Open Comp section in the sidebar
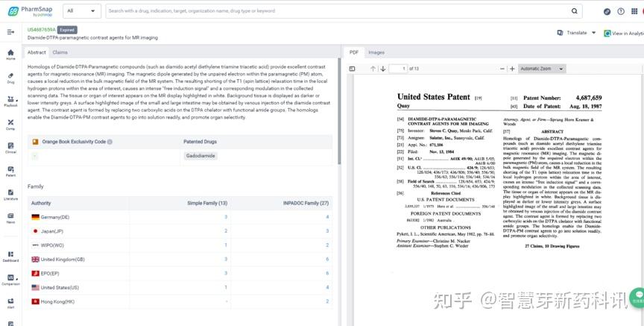 10,125
